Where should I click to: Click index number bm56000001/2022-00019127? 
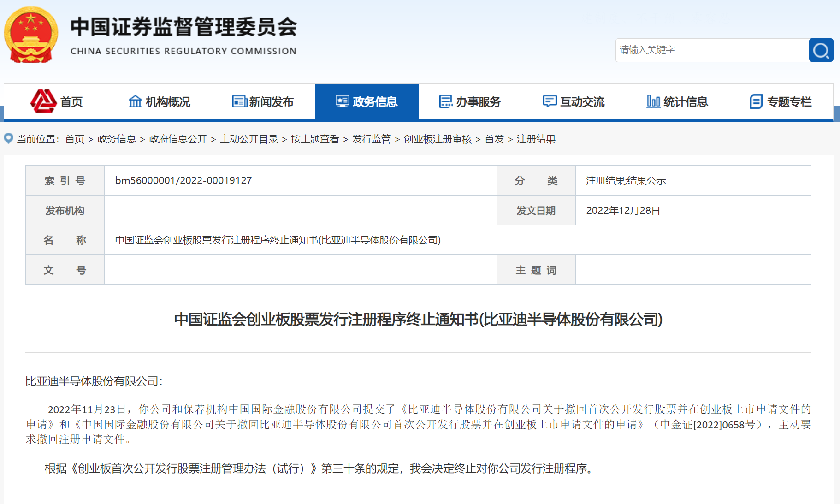pos(183,180)
